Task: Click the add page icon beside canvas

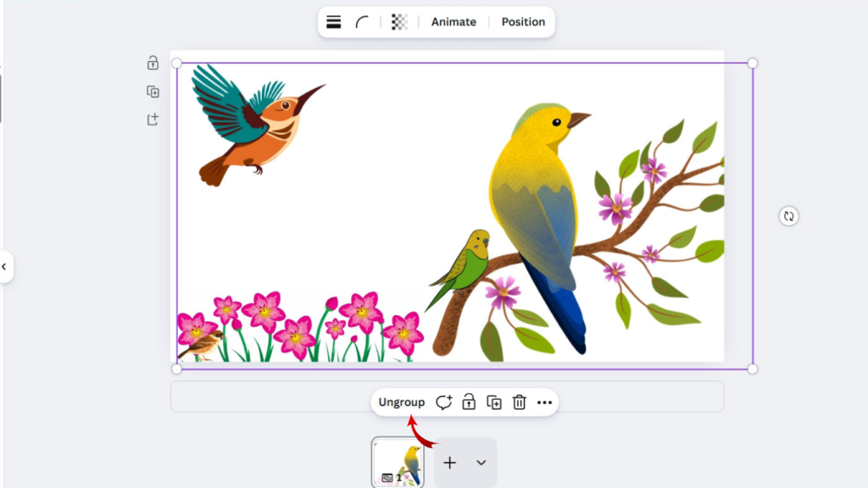Action: click(x=153, y=119)
